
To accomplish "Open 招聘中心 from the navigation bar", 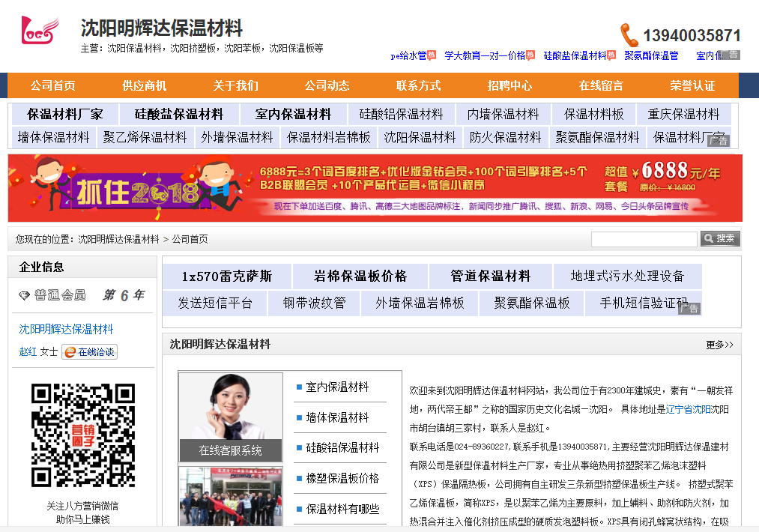I will (x=509, y=85).
